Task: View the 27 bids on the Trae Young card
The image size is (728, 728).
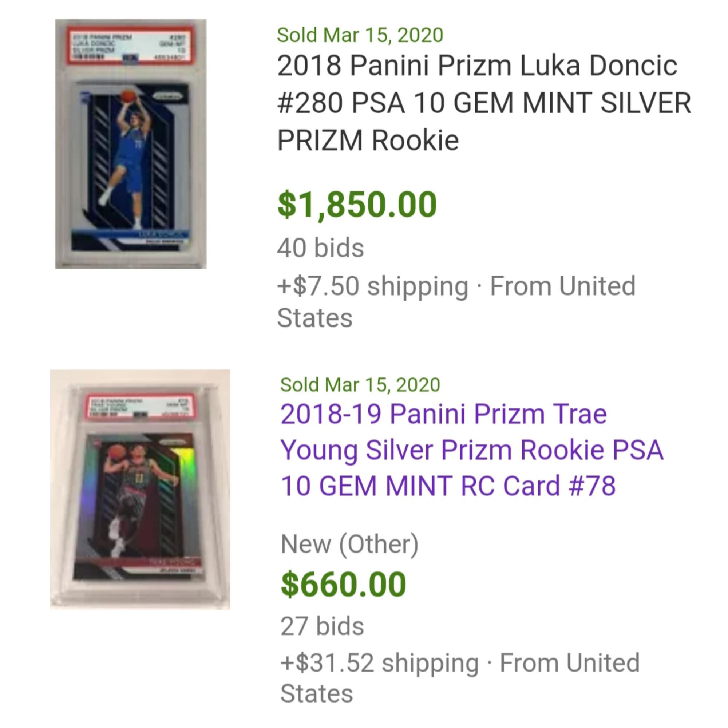Action: point(322,626)
